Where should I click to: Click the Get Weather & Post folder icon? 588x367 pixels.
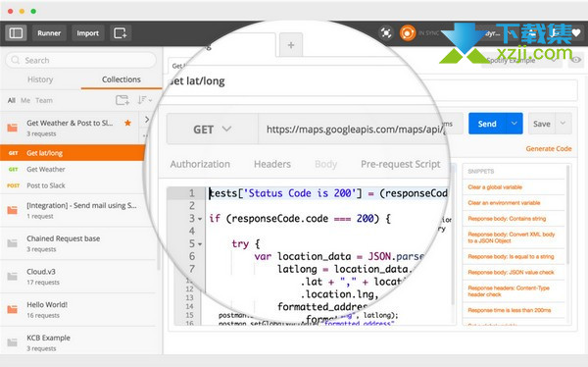pos(13,128)
